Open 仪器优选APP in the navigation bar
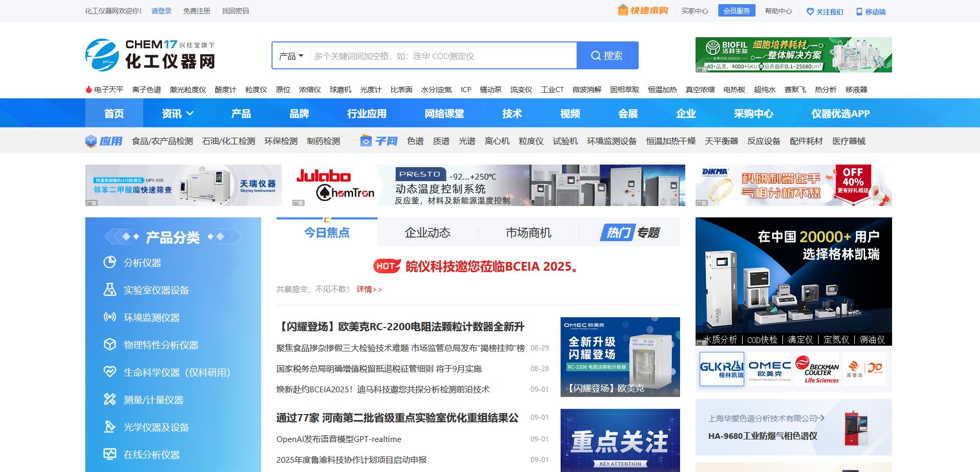980x472 pixels. tap(840, 113)
